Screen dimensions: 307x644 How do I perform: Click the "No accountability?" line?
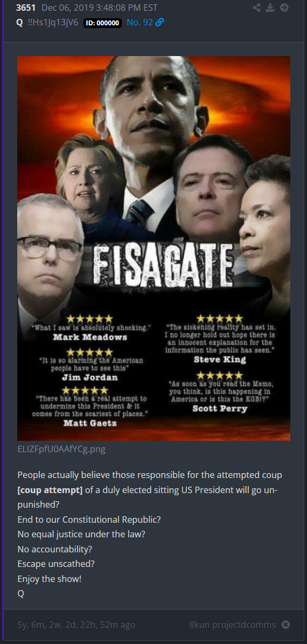click(x=54, y=549)
